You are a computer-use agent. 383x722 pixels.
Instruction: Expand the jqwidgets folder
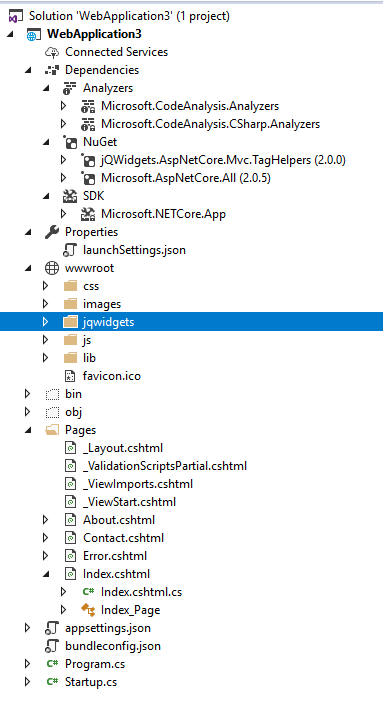tap(45, 322)
